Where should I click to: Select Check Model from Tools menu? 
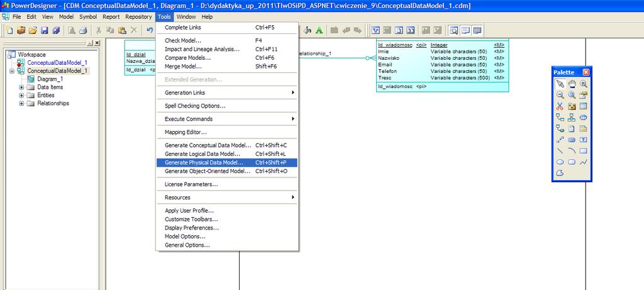point(227,40)
